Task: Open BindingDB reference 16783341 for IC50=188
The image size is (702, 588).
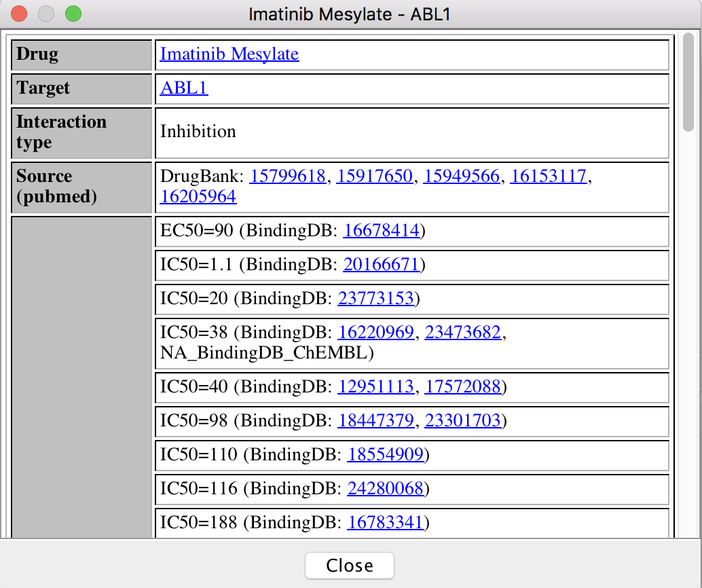Action: (386, 522)
